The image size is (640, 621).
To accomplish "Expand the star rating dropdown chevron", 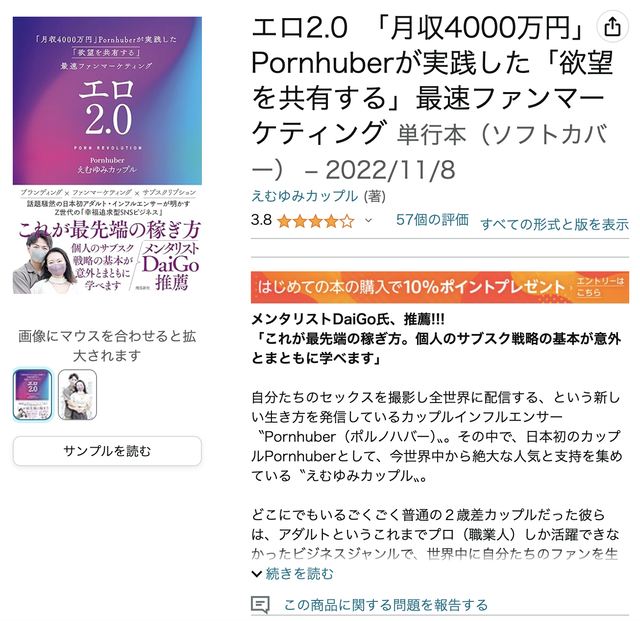I will pos(368,221).
